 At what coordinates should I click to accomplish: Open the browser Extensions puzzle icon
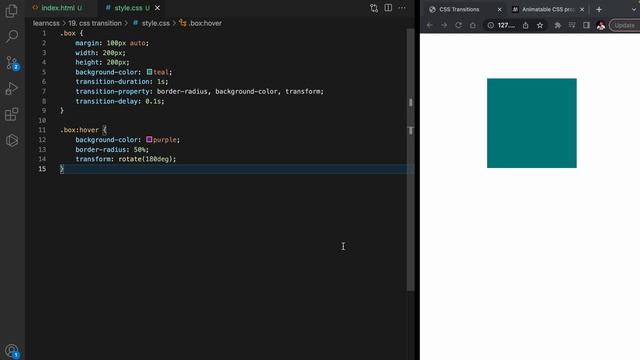[x=558, y=25]
